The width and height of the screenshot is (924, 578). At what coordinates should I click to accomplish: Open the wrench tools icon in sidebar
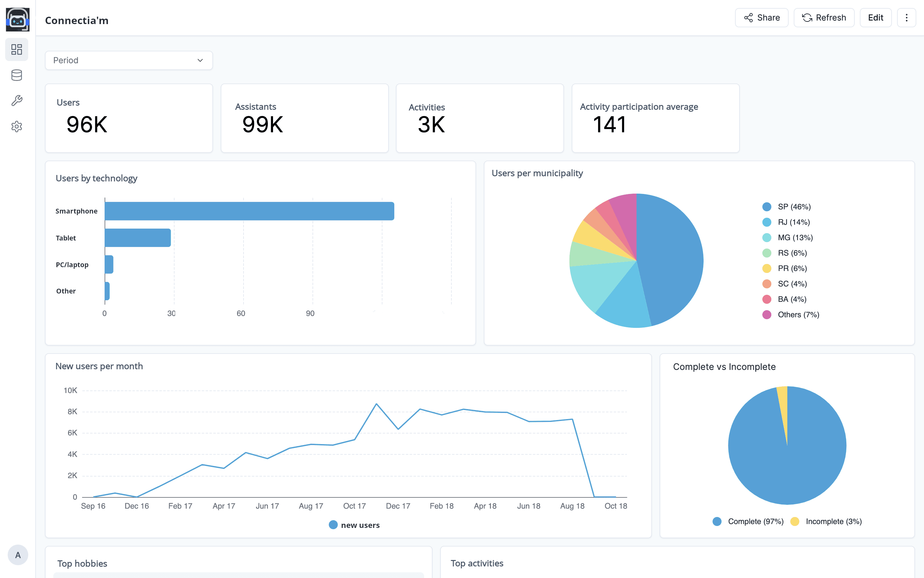pyautogui.click(x=17, y=101)
